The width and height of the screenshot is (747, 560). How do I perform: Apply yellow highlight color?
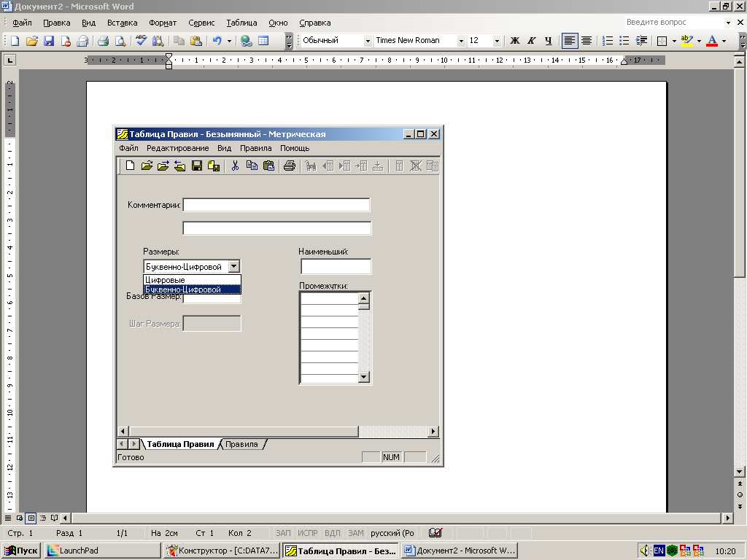click(687, 41)
